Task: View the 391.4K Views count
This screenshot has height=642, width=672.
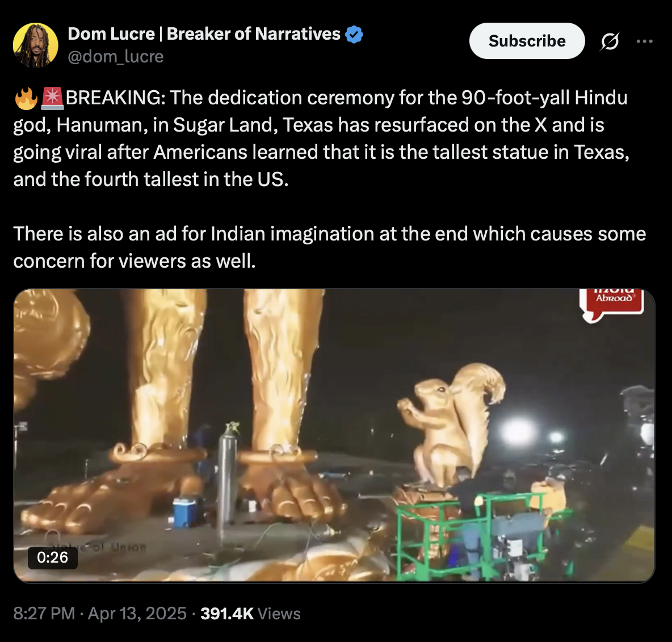Action: [251, 613]
